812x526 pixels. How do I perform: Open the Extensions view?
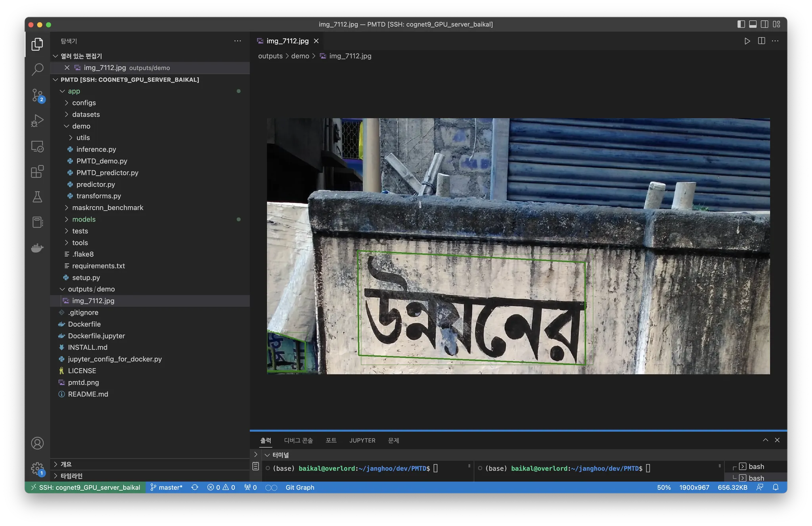point(37,172)
